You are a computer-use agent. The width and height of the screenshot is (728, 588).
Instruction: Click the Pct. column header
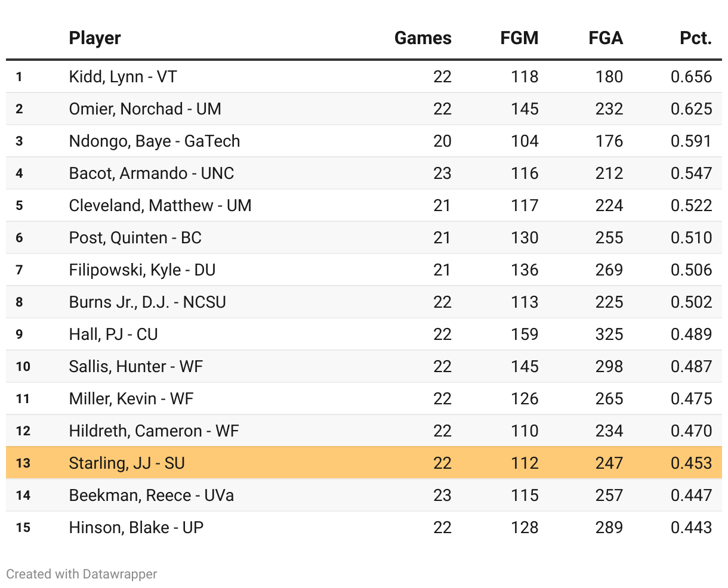pyautogui.click(x=696, y=38)
